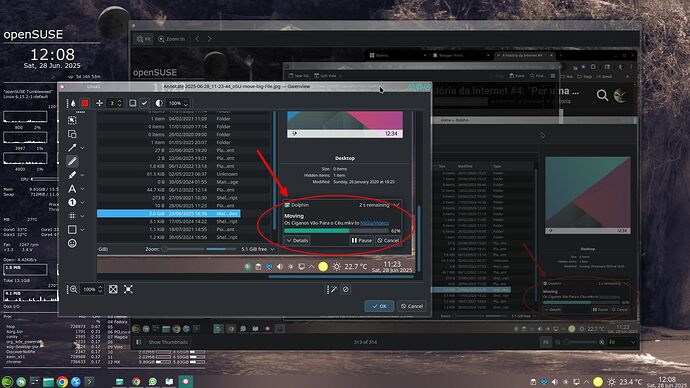Expand the Text tool variants dropdown

click(82, 189)
